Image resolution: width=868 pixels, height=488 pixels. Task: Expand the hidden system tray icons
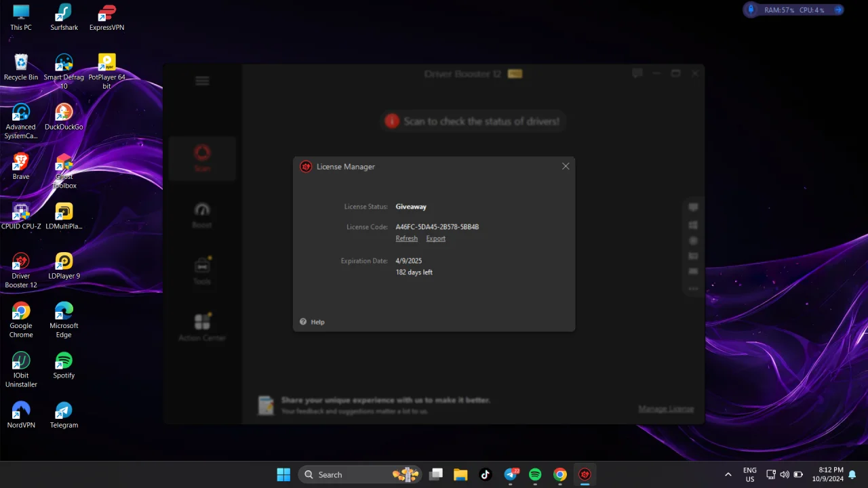[x=728, y=474]
